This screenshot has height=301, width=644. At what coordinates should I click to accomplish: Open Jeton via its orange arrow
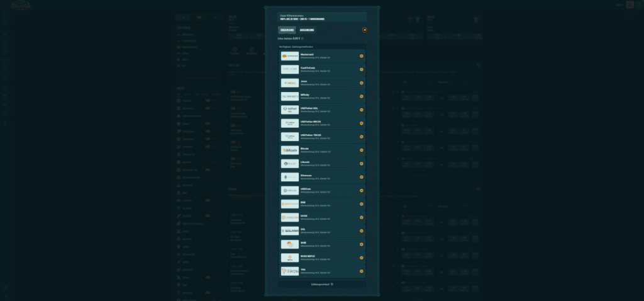tap(362, 83)
